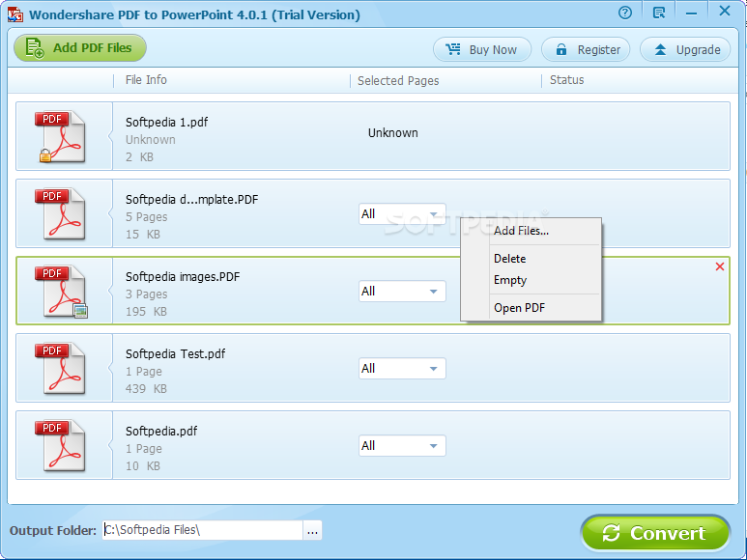
Task: Click the Output Folder path field
Action: [x=203, y=530]
